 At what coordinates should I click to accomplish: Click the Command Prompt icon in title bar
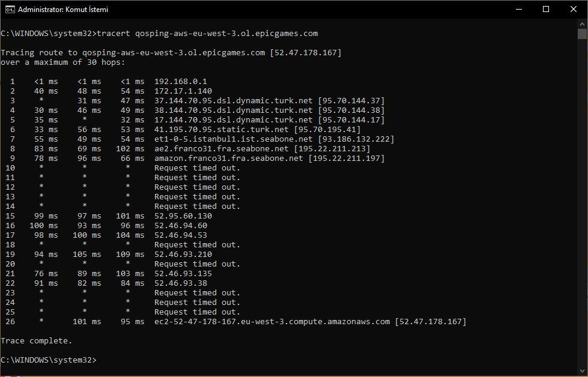[10, 10]
